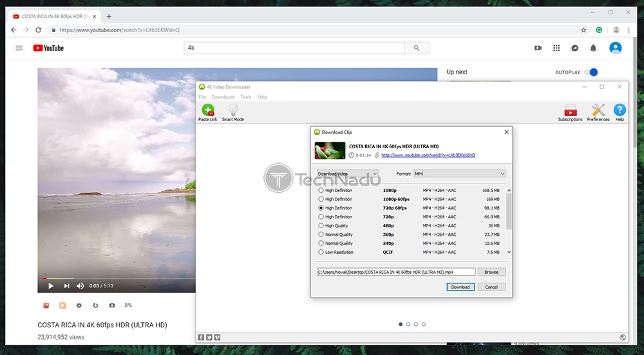This screenshot has height=355, width=644.
Task: Click the YouTube video progress bar
Action: [118, 278]
